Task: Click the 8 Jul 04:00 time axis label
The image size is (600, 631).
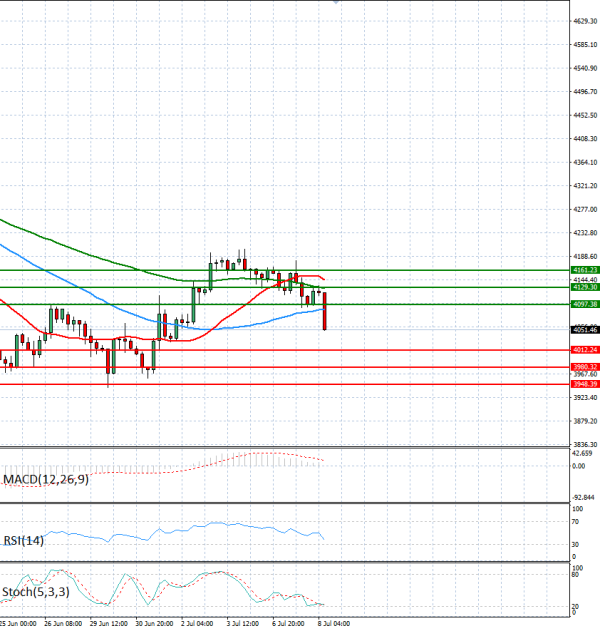Action: (x=334, y=623)
